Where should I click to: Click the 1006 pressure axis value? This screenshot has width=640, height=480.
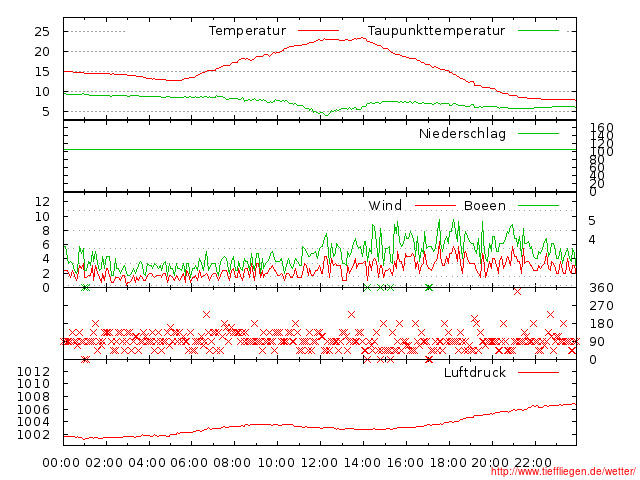click(33, 409)
